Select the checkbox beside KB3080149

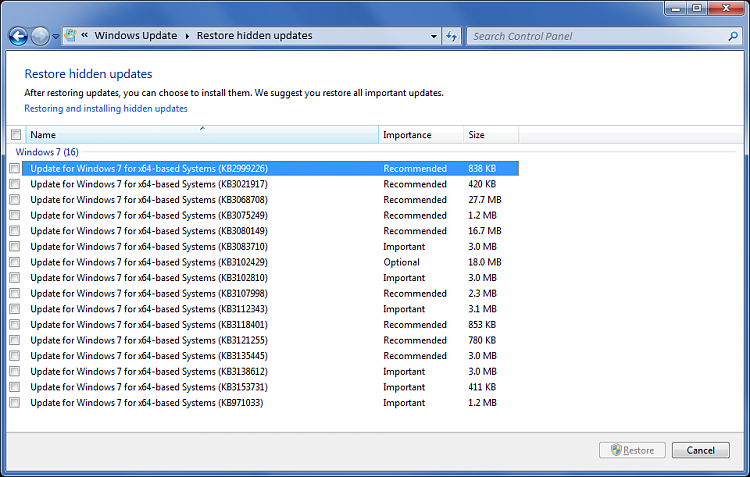pos(15,231)
